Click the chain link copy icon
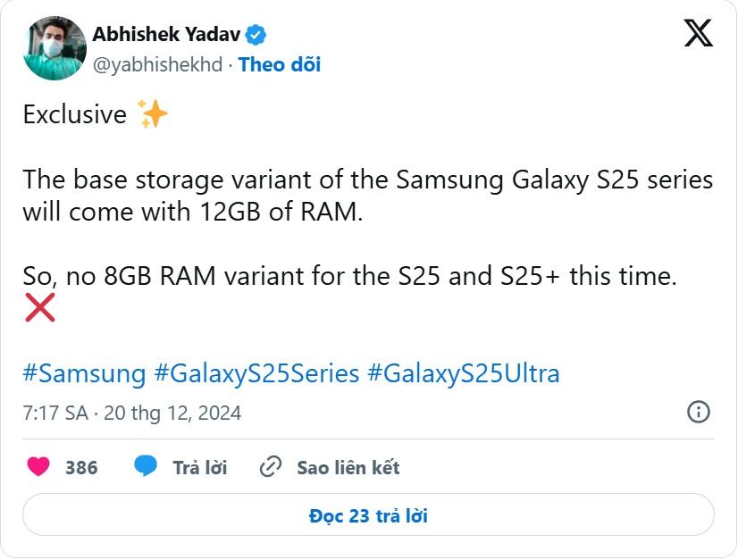738x560 pixels. tap(271, 467)
